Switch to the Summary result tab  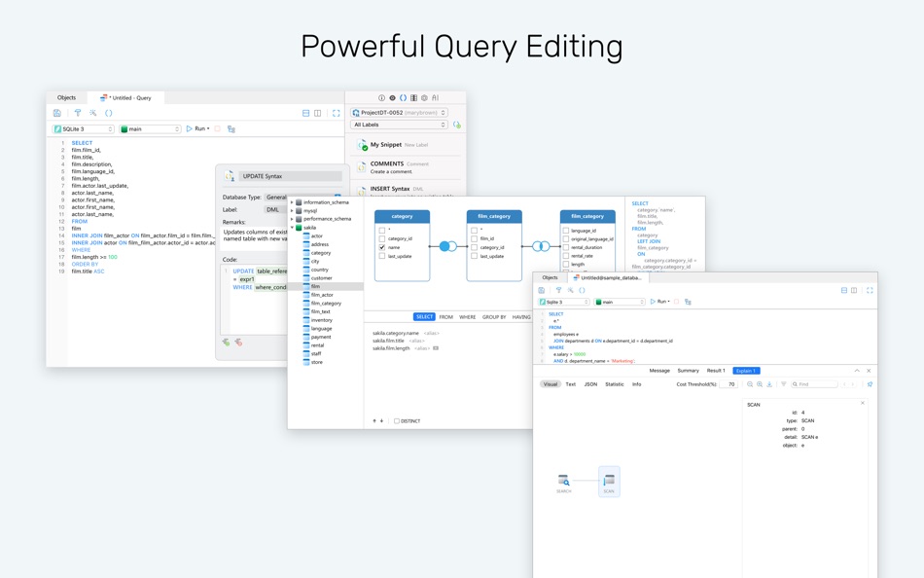point(688,371)
